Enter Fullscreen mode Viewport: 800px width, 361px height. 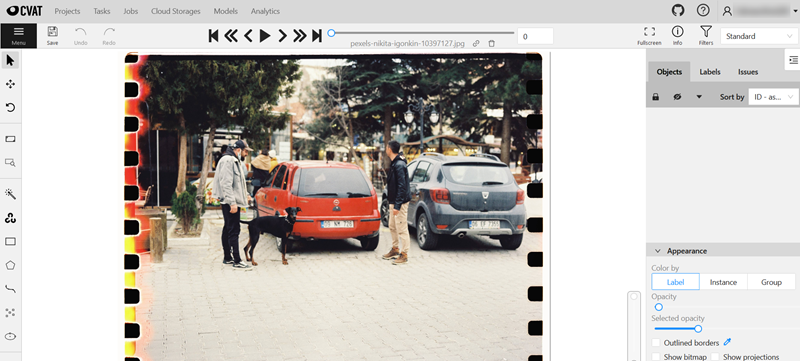point(649,36)
